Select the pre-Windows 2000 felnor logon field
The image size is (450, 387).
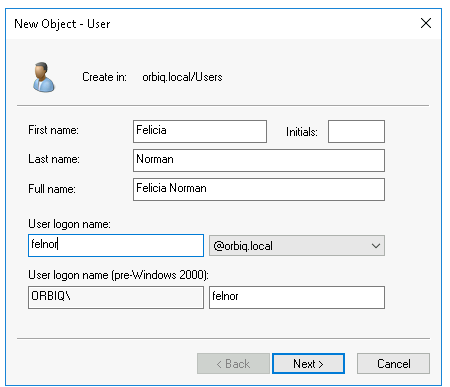[x=297, y=297]
